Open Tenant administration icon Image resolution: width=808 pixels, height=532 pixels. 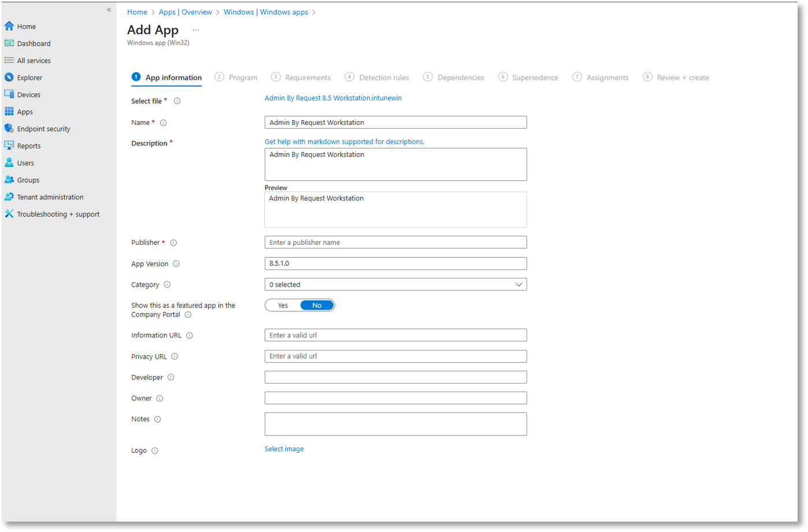pyautogui.click(x=9, y=196)
